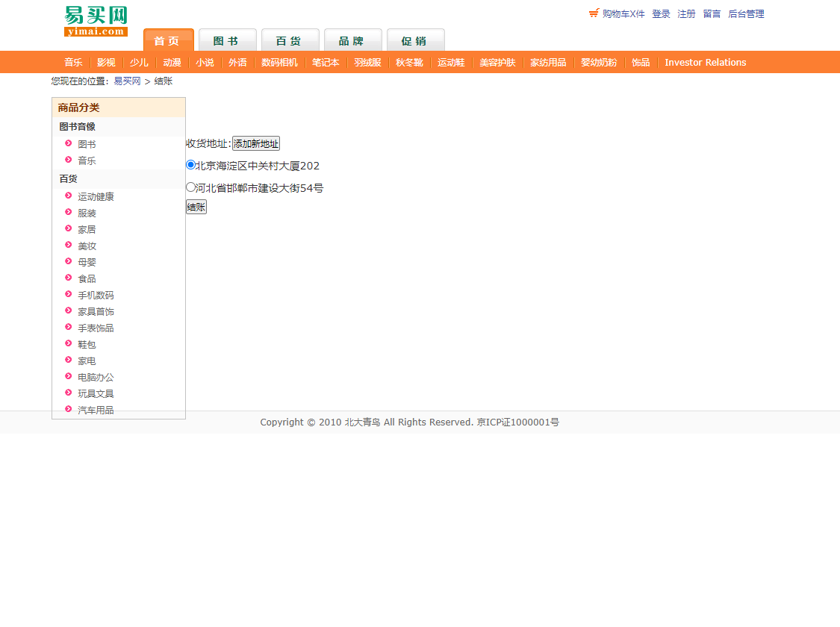Open sidebar category 家居
The height and width of the screenshot is (627, 840).
(87, 229)
